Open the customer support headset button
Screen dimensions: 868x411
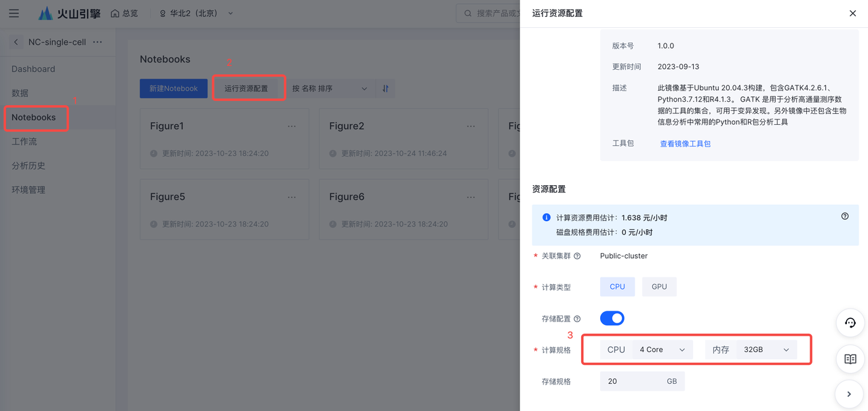(x=850, y=323)
